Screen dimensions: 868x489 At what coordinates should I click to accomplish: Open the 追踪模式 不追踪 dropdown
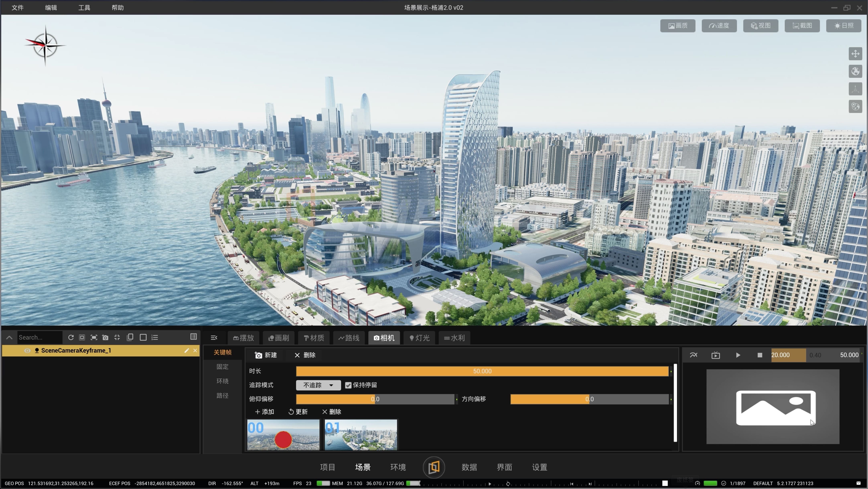pyautogui.click(x=318, y=385)
